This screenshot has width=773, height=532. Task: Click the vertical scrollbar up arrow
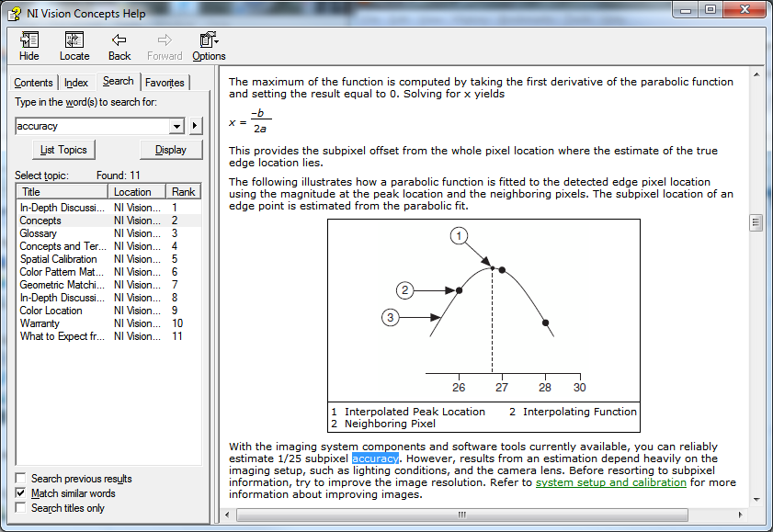(756, 74)
